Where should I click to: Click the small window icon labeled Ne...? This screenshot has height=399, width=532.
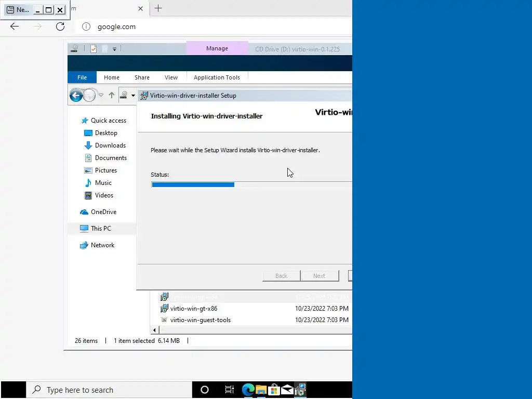10,10
